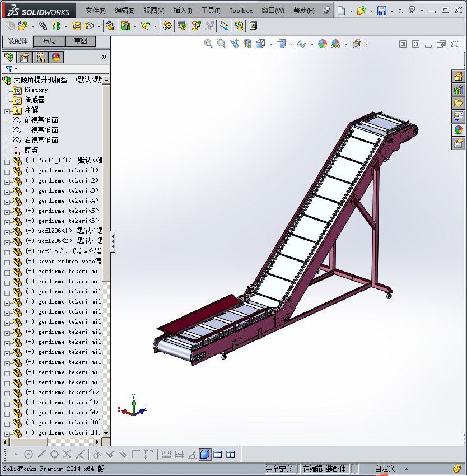Open the 编辑(E) menu
The image size is (467, 476).
point(124,11)
